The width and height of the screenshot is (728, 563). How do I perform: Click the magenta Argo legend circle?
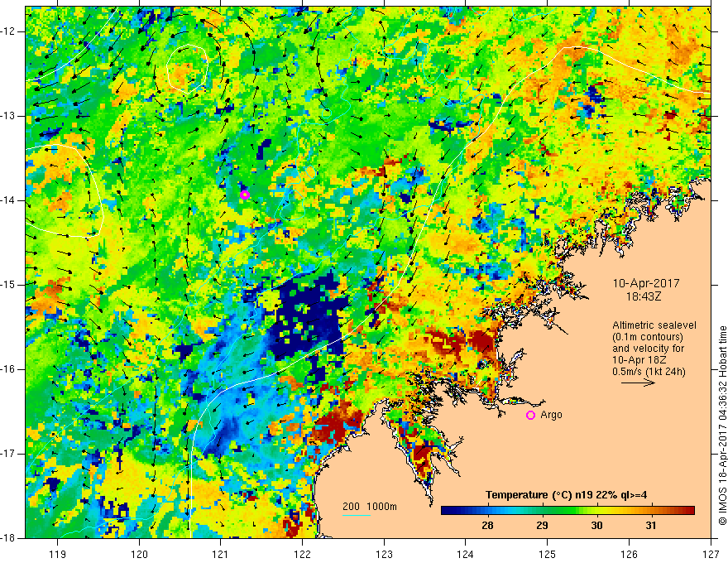(x=530, y=415)
